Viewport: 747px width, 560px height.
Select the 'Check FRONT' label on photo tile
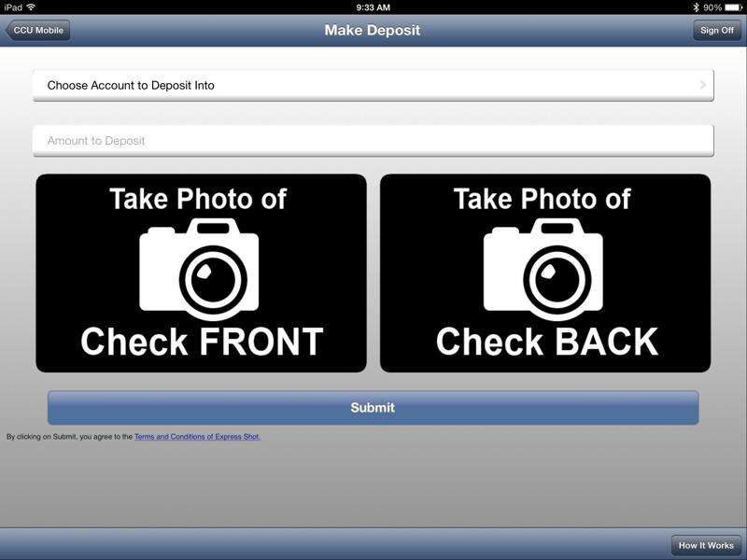[202, 342]
